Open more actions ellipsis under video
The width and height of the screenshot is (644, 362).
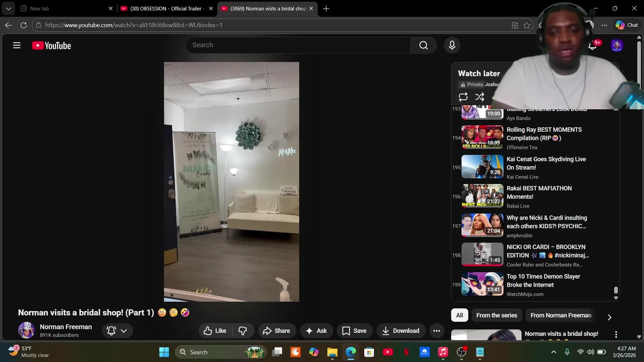click(x=437, y=331)
